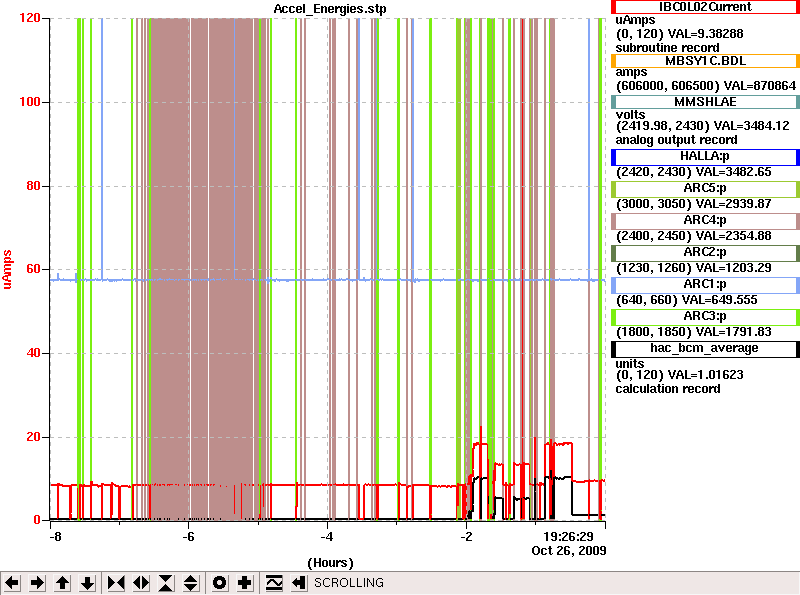Click the 'volts' unit label under MMSHLAE
The height and width of the screenshot is (595, 800).
click(630, 114)
